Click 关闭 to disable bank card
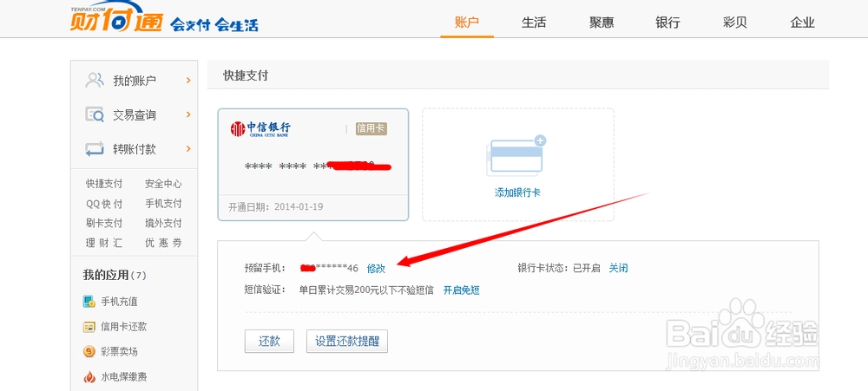The height and width of the screenshot is (391, 868). pyautogui.click(x=618, y=269)
